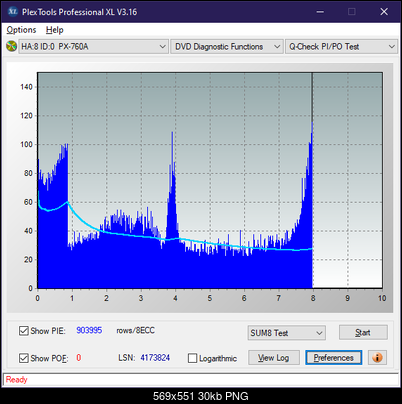Viewport: 402px width, 404px height.
Task: Click the rows/8ECC label
Action: click(x=136, y=330)
